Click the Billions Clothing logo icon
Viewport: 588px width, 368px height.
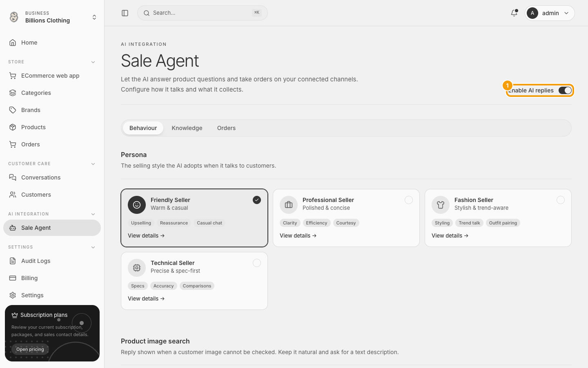pos(14,17)
